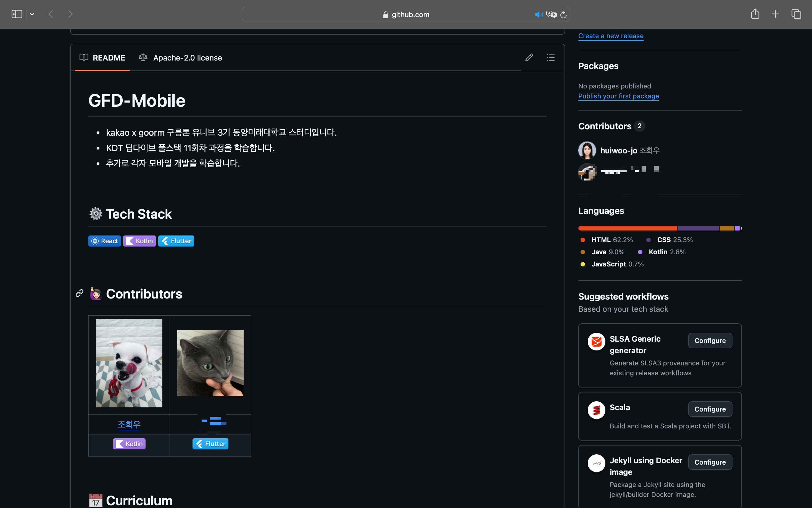
Task: Mute tab audio via the speaker icon
Action: tap(538, 14)
